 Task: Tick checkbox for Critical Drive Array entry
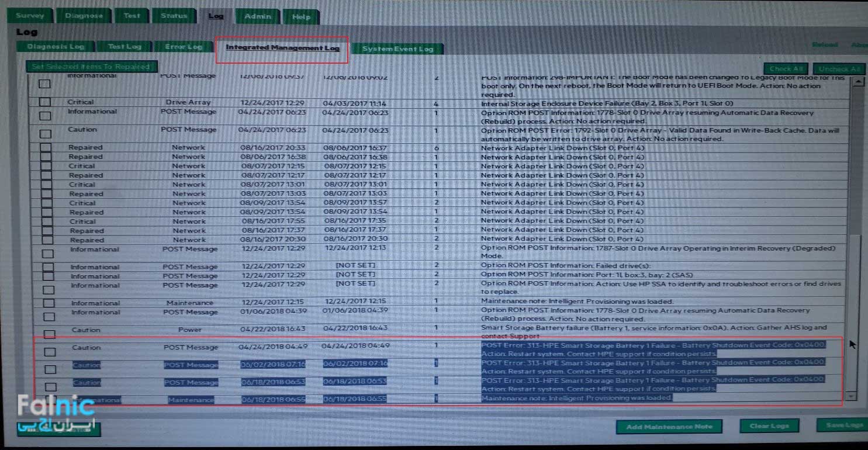[45, 102]
